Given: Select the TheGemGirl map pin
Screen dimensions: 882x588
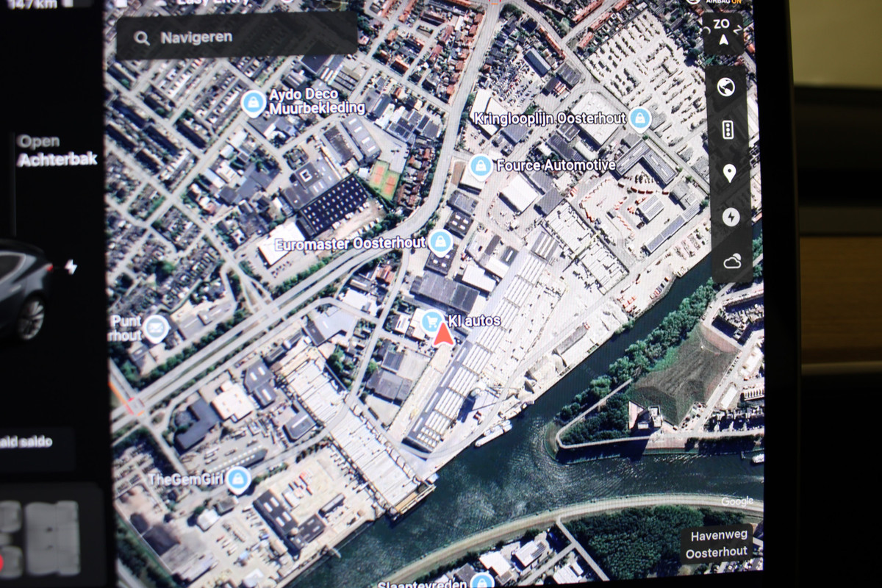Looking at the screenshot, I should (237, 480).
